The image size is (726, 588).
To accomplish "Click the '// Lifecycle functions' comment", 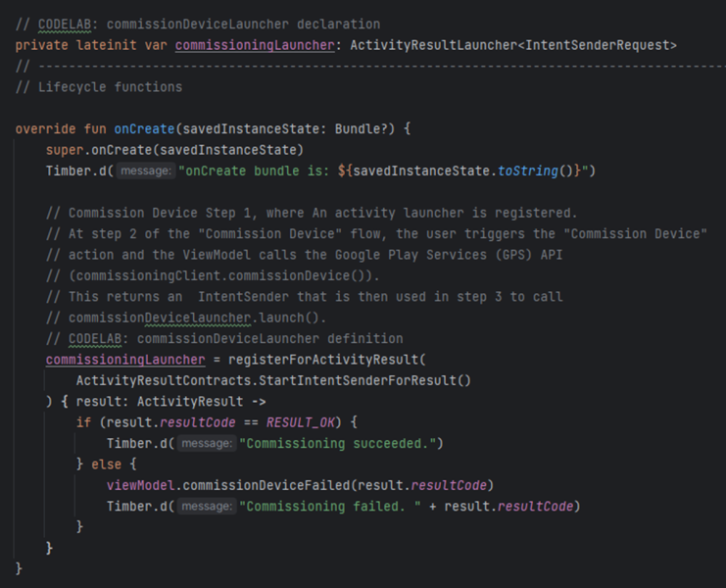I will click(99, 87).
